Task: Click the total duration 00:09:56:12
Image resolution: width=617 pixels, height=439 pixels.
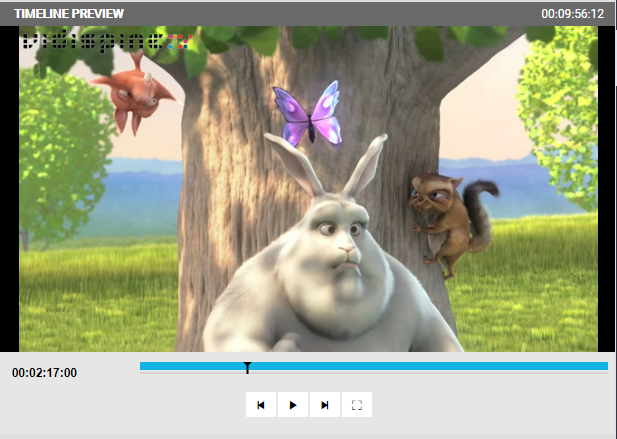Action: pos(573,14)
